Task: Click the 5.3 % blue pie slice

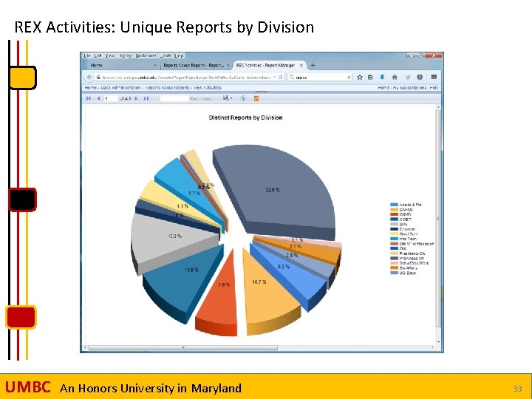Action: pyautogui.click(x=288, y=271)
